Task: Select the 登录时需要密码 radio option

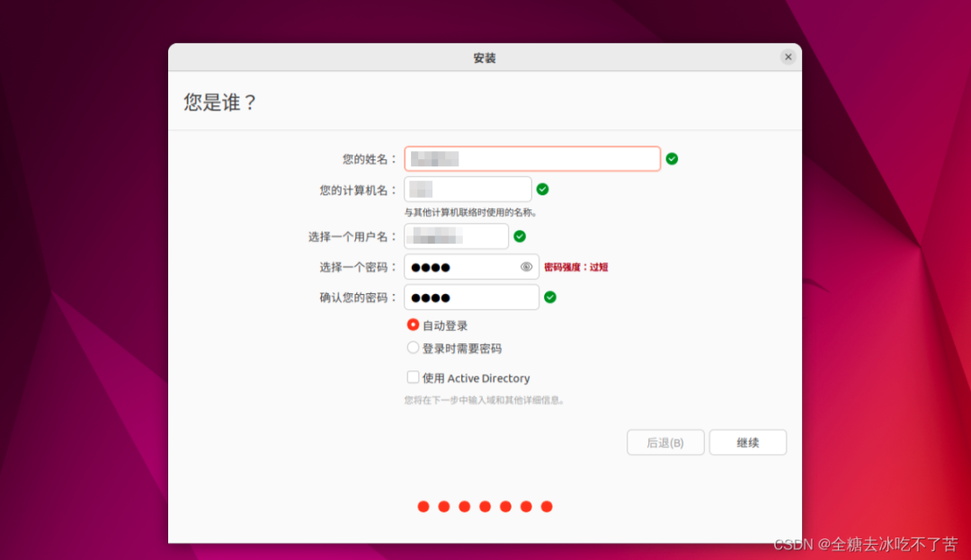Action: click(x=414, y=348)
